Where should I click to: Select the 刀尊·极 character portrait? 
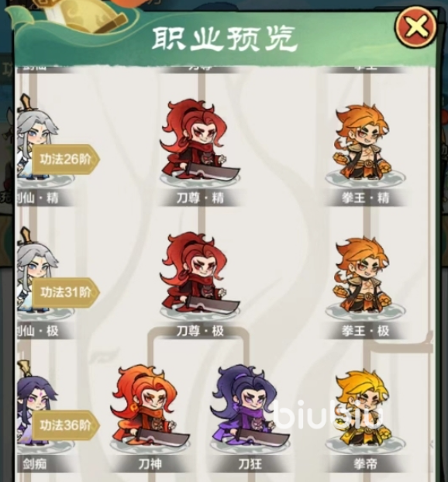[199, 276]
